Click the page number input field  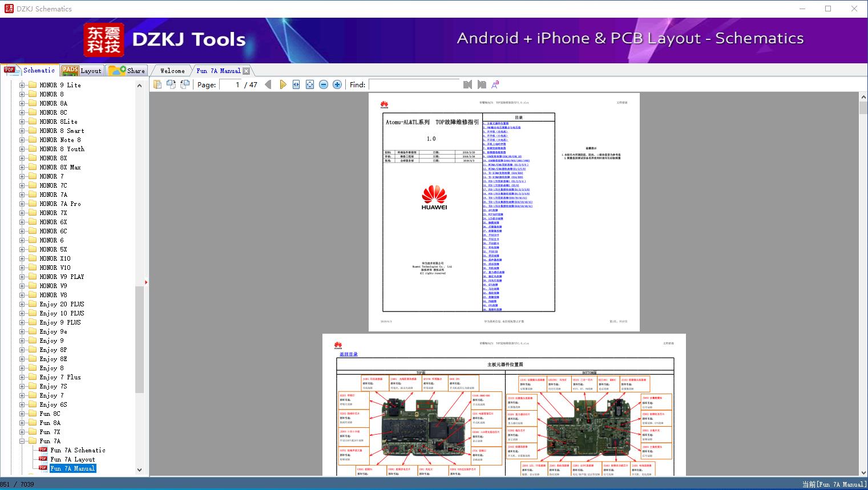(x=230, y=84)
